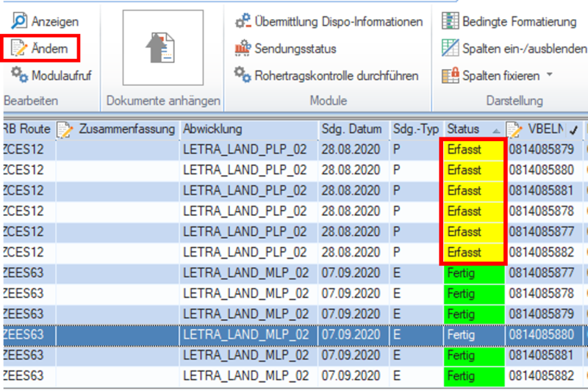Click the Bedingte Formatierung icon

pos(451,21)
